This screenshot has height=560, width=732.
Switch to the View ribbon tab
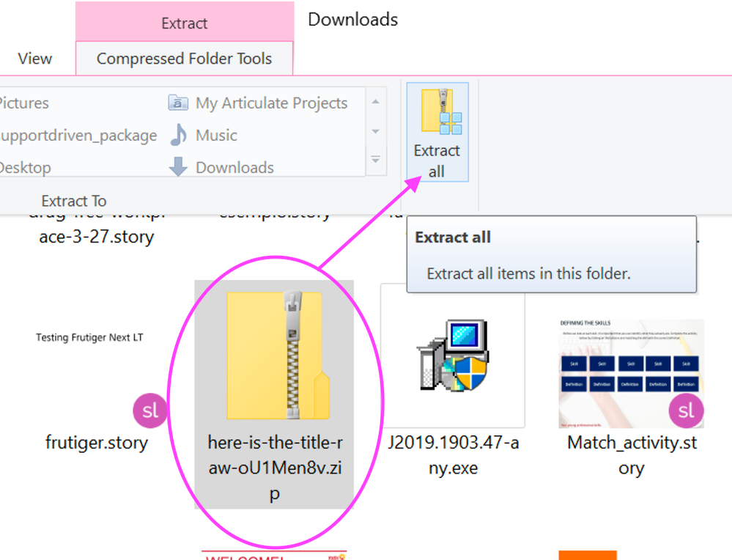point(35,59)
